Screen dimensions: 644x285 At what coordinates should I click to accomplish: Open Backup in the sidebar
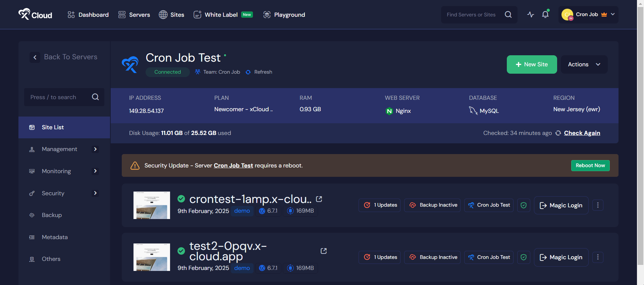[64, 215]
